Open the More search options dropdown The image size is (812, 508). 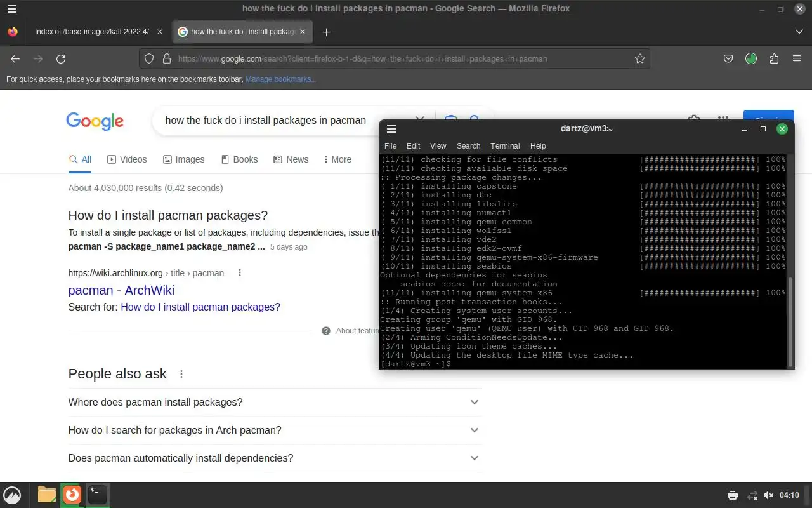click(x=337, y=159)
